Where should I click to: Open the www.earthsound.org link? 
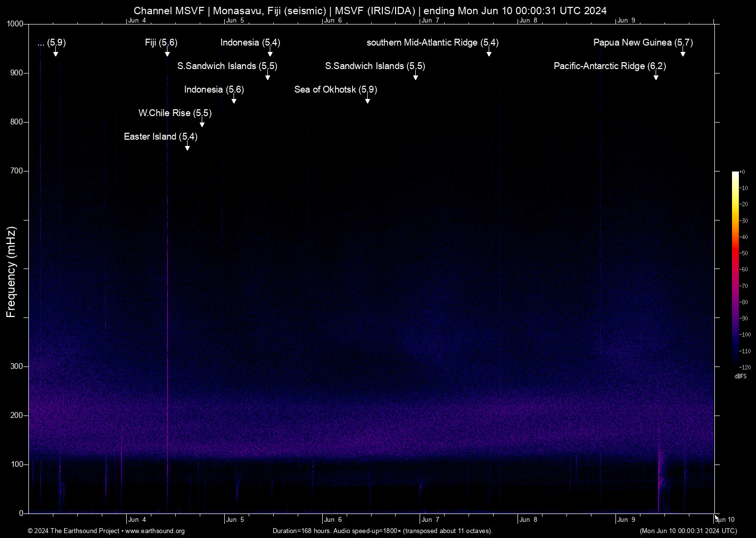tap(155, 531)
